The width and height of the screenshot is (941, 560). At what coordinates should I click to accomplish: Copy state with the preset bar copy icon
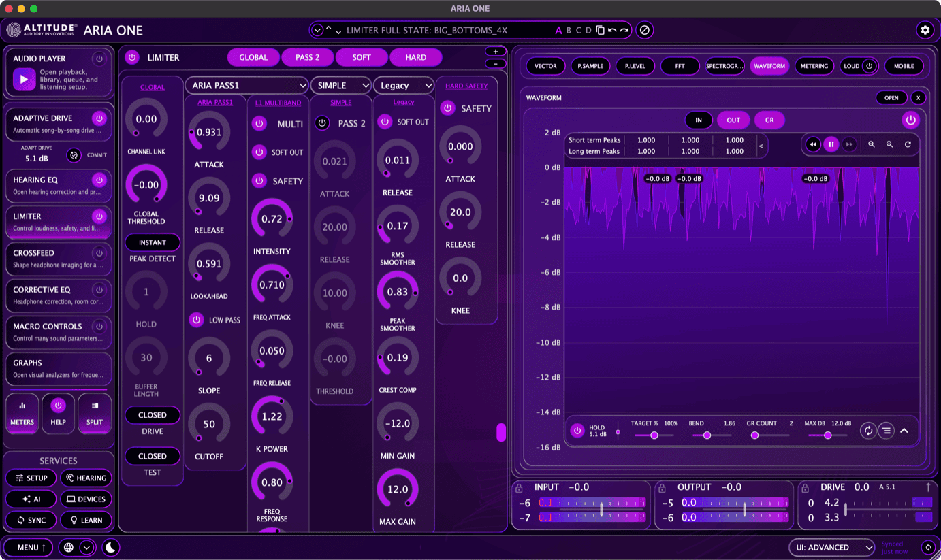click(600, 30)
